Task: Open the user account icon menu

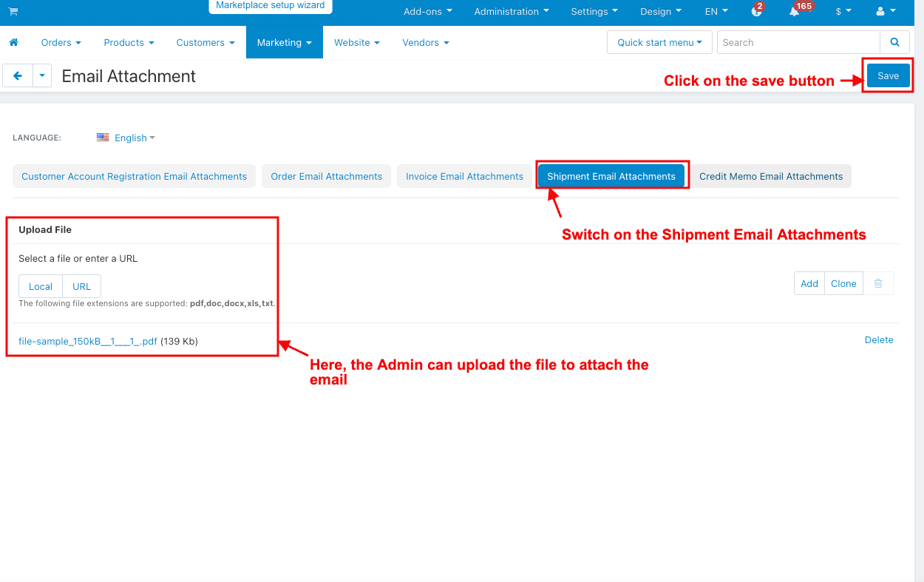Action: pos(885,12)
